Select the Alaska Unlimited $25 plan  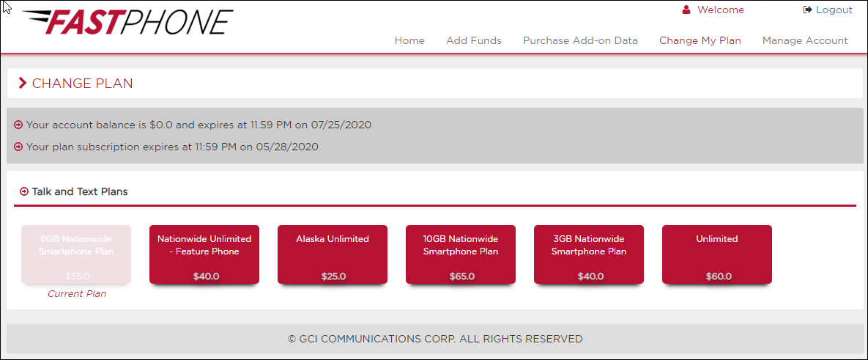pos(332,254)
